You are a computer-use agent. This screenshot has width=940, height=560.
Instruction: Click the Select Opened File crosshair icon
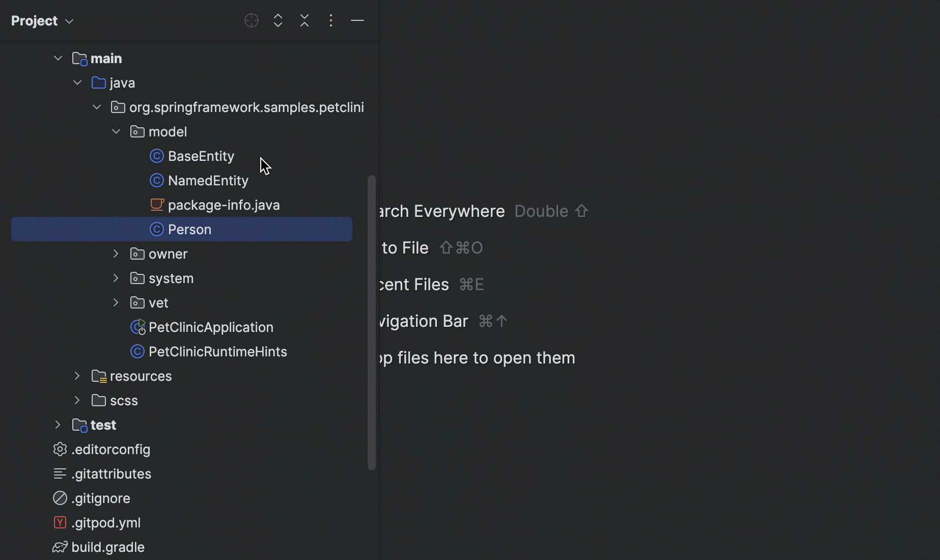pos(251,21)
